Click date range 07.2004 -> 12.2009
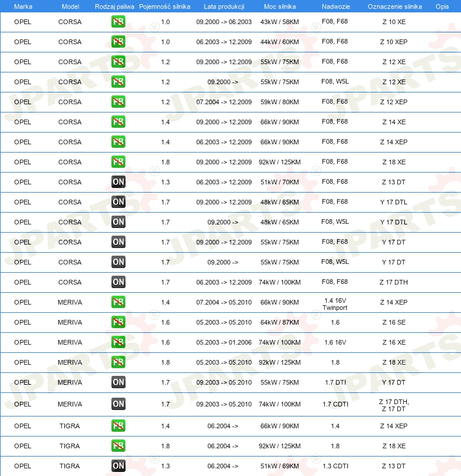 (224, 102)
